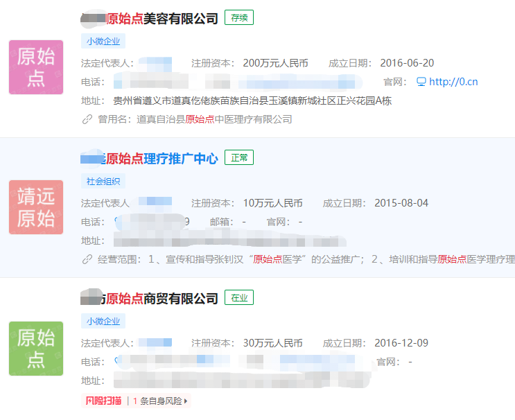Select the 小微企业 tag of 商贸有限公司
515x420 pixels.
[103, 321]
